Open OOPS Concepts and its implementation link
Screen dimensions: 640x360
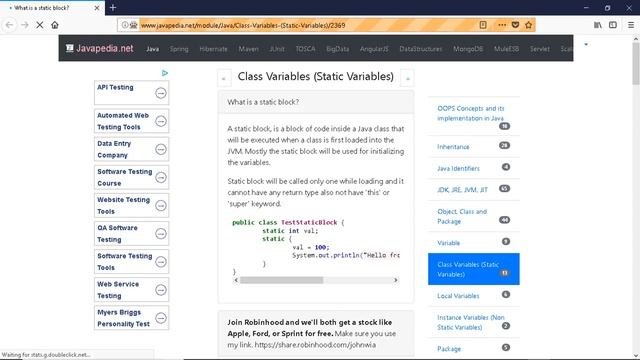(471, 113)
